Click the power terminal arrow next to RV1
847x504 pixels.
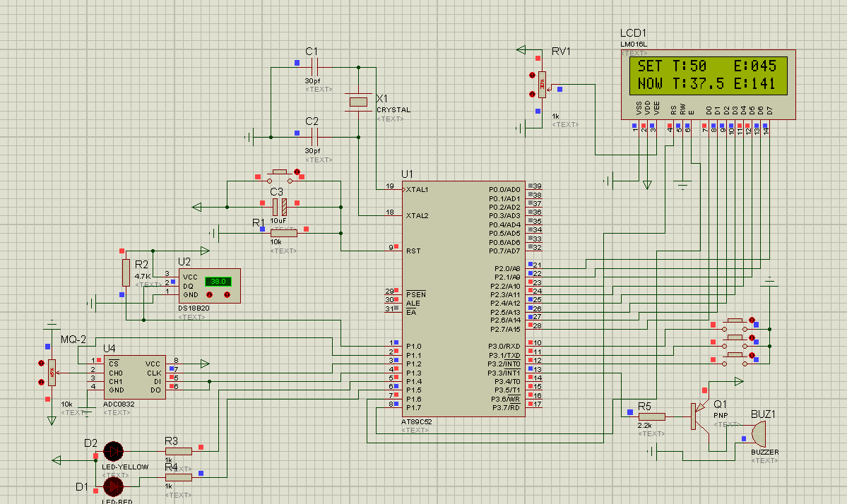point(521,49)
